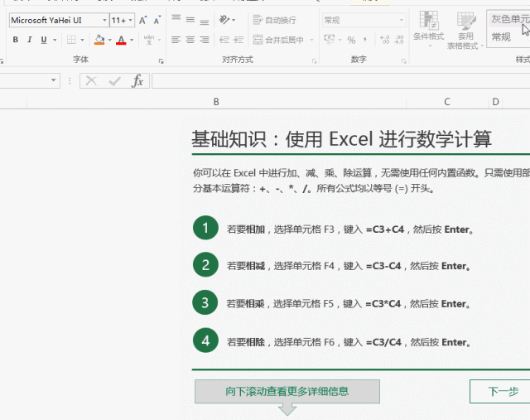Open number format dialog launcher

click(x=403, y=61)
